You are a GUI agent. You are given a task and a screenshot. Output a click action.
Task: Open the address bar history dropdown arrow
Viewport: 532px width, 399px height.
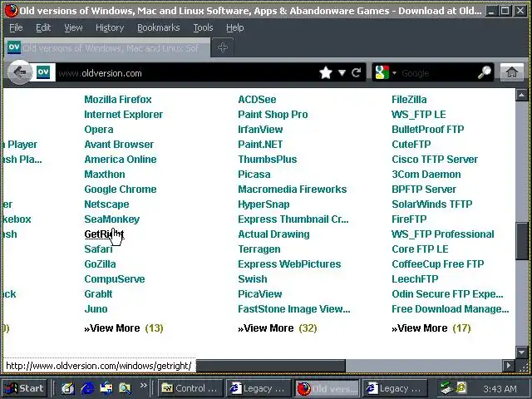point(342,72)
